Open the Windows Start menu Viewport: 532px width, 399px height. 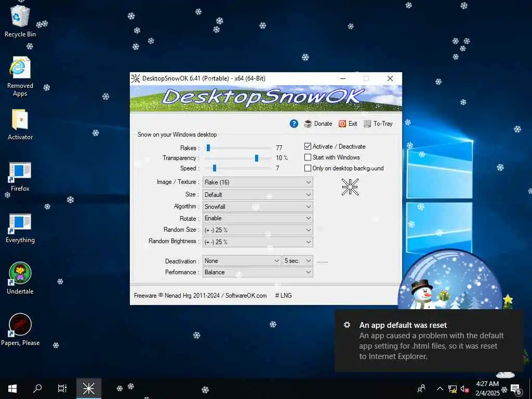12,389
